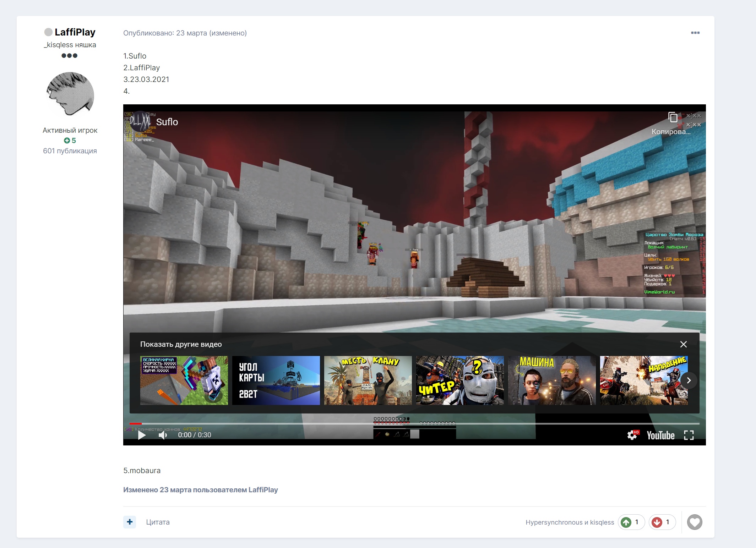Image resolution: width=756 pixels, height=548 pixels.
Task: Select the text 1.Suflo in the post
Action: click(135, 56)
